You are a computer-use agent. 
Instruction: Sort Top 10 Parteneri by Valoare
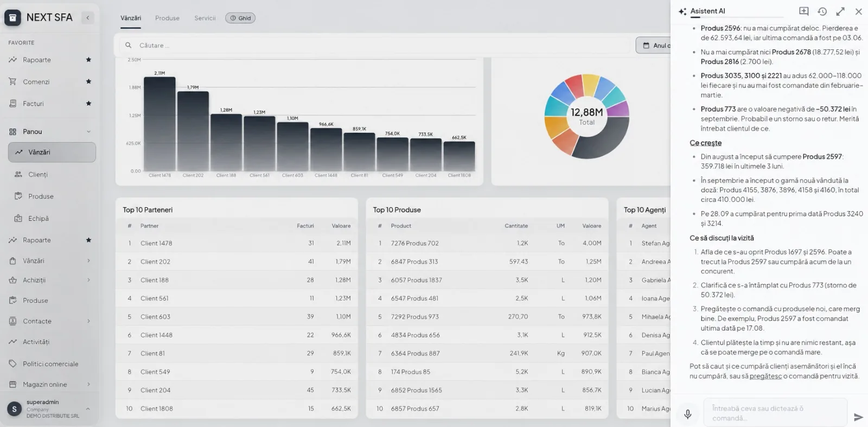[x=341, y=226]
